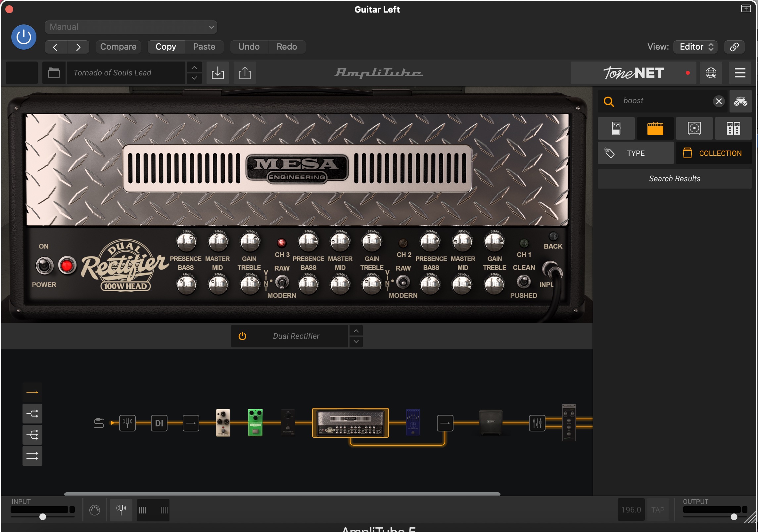Select the cabinet speaker gear category

tap(694, 128)
